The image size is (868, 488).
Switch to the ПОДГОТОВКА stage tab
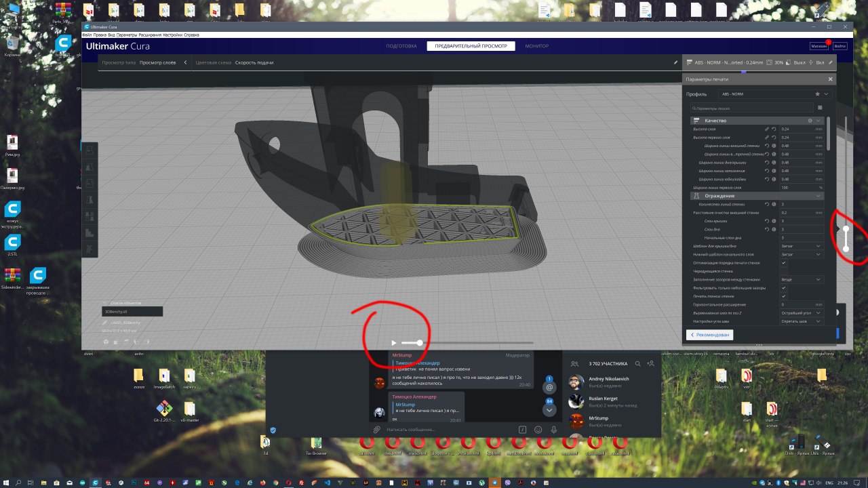tap(401, 46)
